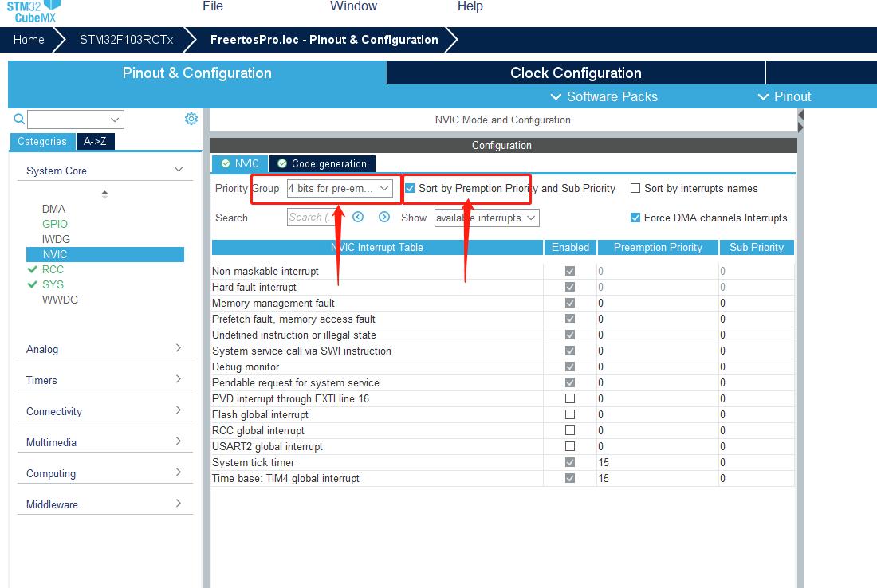Image resolution: width=877 pixels, height=588 pixels.
Task: Open the Show available interrupts dropdown
Action: click(486, 218)
